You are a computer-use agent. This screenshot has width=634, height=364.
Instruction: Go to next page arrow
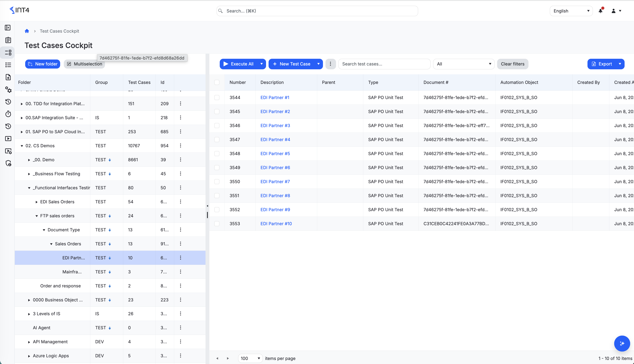tap(228, 358)
